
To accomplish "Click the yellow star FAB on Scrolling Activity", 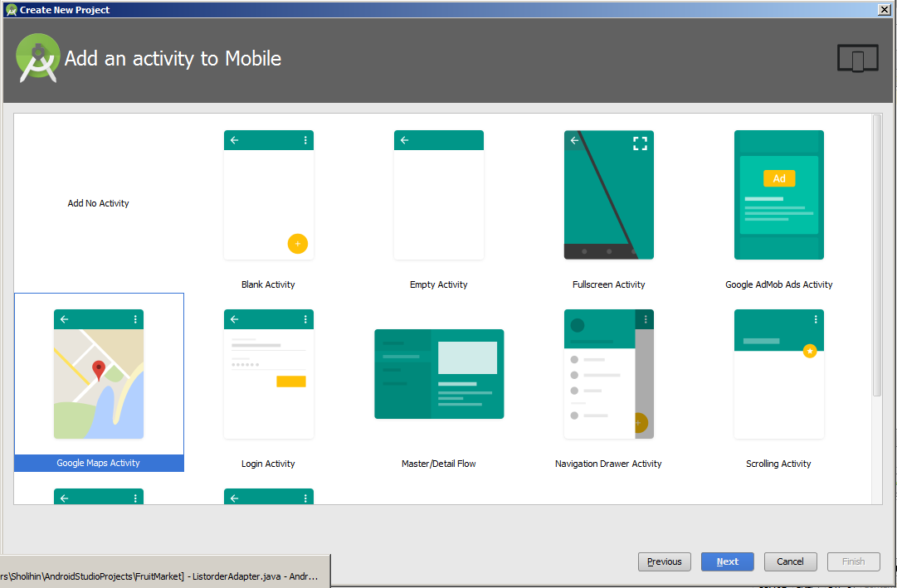I will tap(810, 351).
